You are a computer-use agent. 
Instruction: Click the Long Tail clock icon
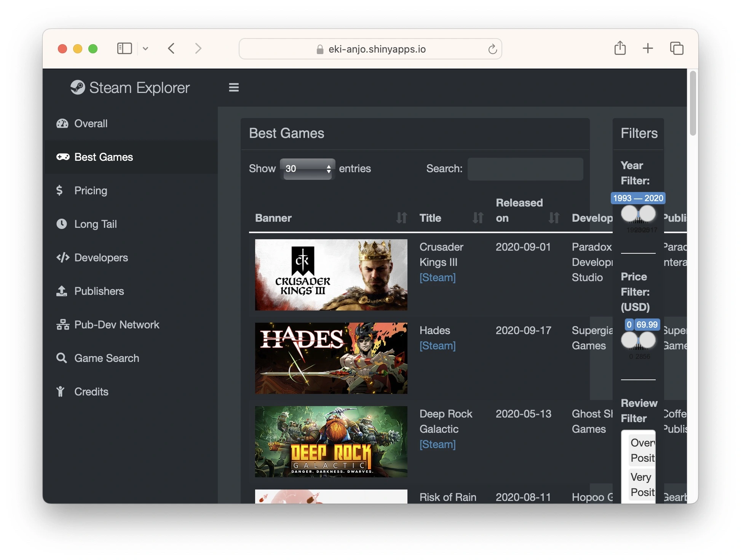(x=62, y=224)
